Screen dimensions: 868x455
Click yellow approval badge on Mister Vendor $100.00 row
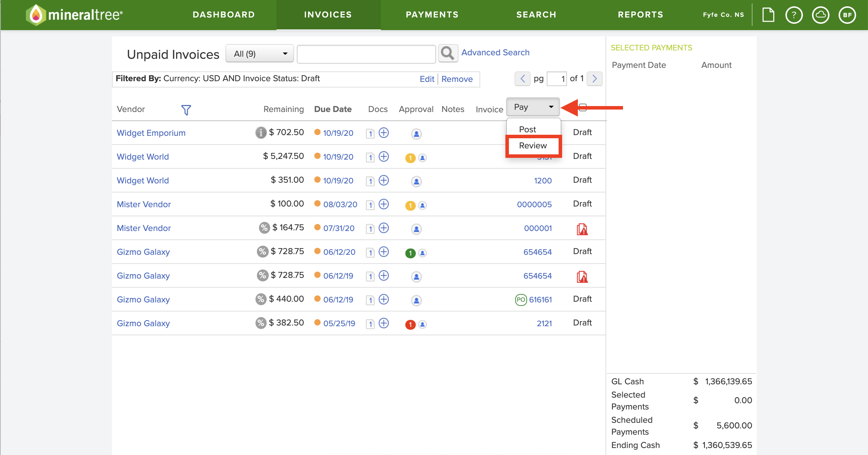[x=410, y=205]
